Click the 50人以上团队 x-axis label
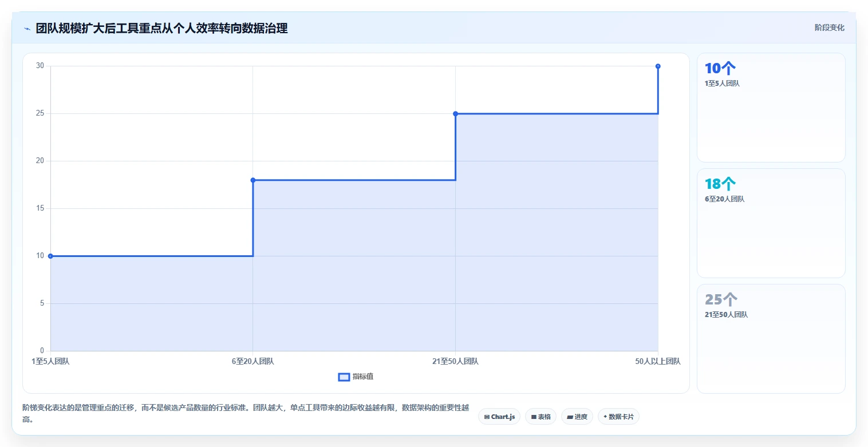868x447 pixels. (x=658, y=361)
